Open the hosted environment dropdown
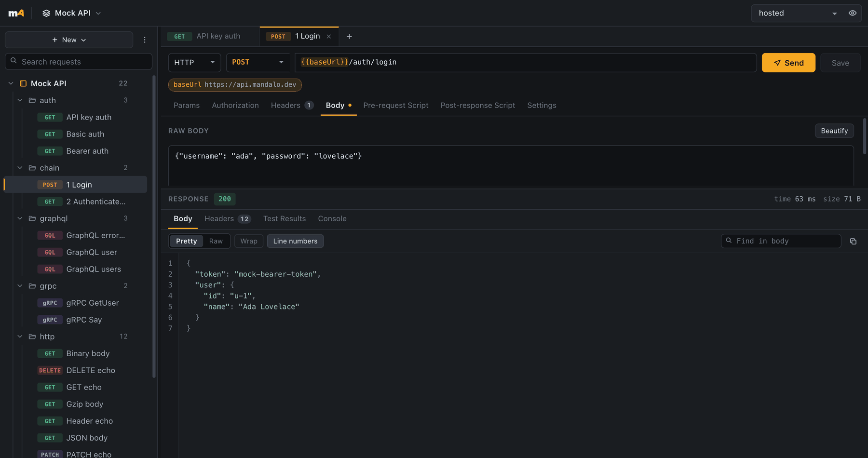Screen dimensions: 868x458 pos(798,13)
